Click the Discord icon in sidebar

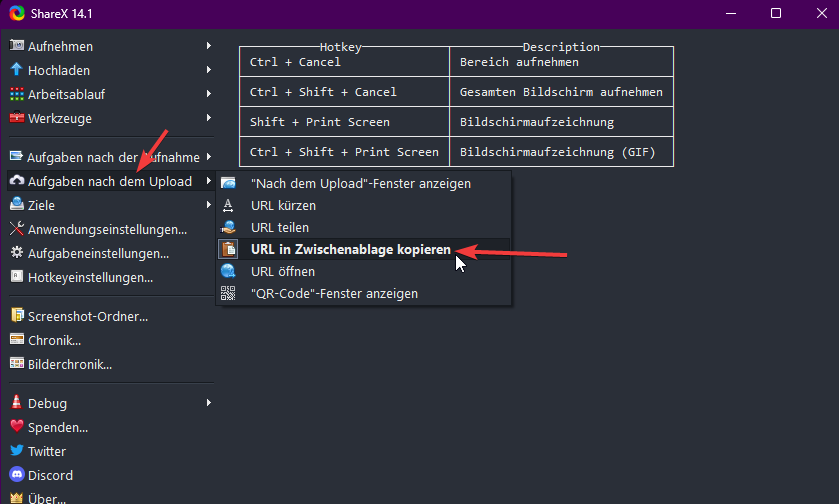(16, 475)
